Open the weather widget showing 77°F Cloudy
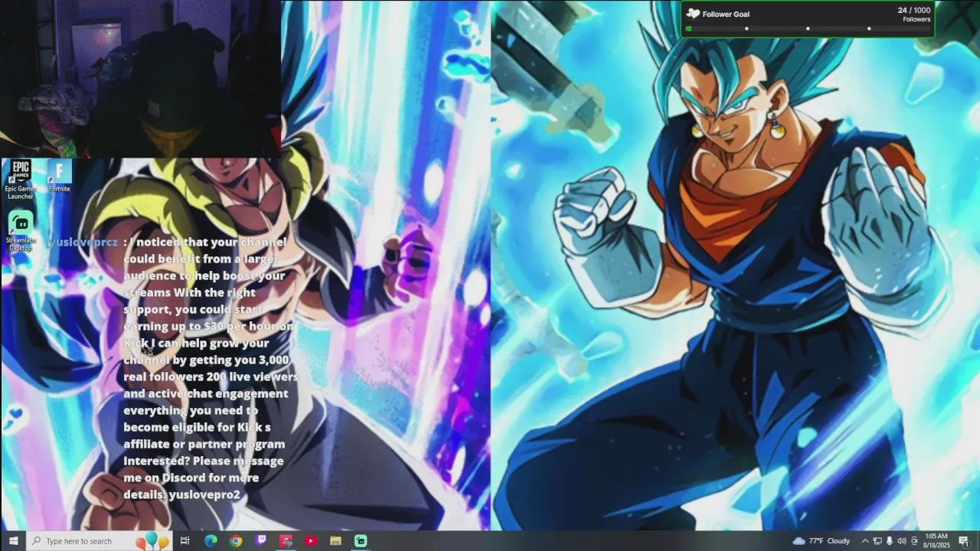 point(822,541)
